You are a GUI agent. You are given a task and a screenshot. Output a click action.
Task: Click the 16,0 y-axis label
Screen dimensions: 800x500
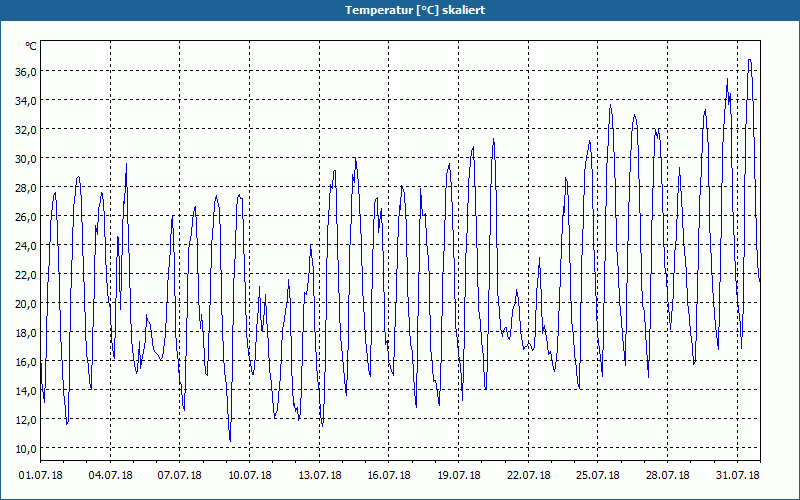tap(26, 362)
